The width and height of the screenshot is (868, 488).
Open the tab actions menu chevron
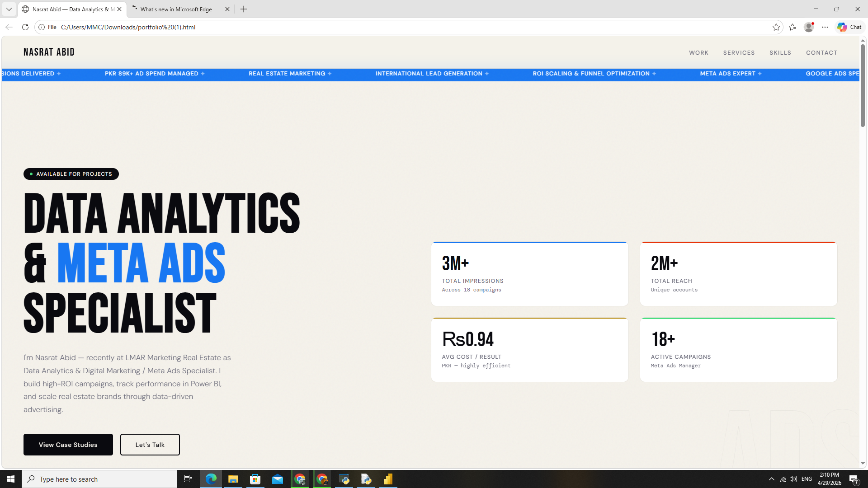9,9
